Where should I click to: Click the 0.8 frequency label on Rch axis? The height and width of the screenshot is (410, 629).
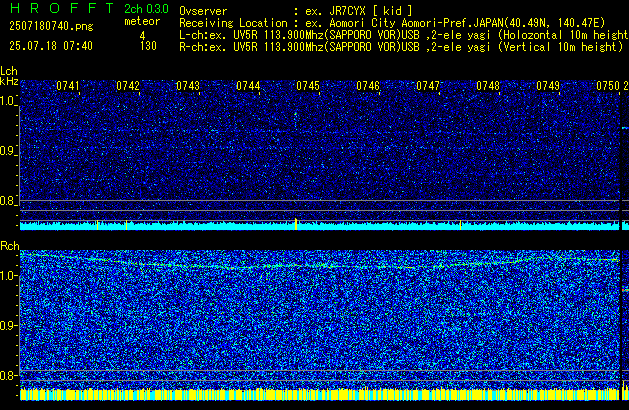[x=8, y=375]
